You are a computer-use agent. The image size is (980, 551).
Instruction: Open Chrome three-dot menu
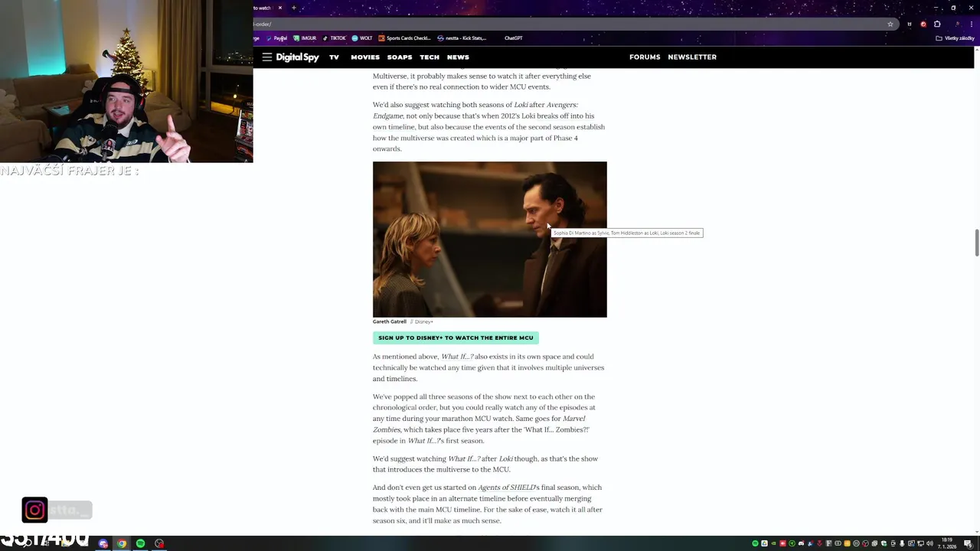point(972,24)
